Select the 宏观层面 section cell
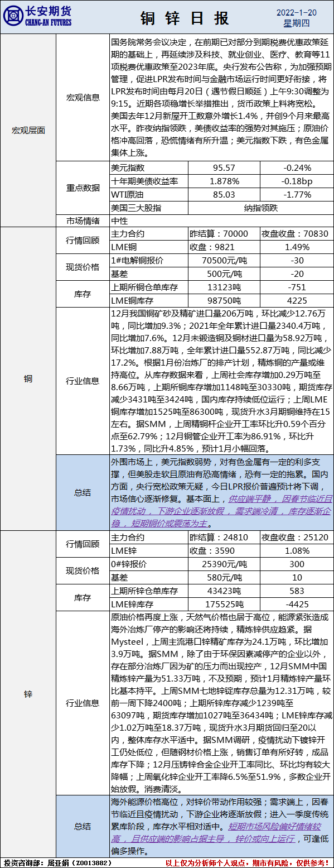 point(28,130)
